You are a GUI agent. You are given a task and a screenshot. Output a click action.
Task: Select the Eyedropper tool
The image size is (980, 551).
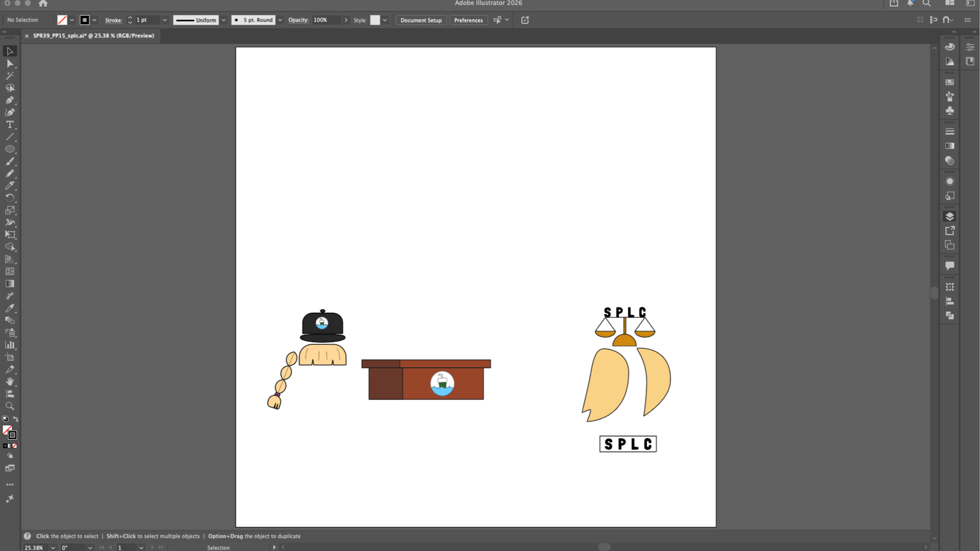10,308
